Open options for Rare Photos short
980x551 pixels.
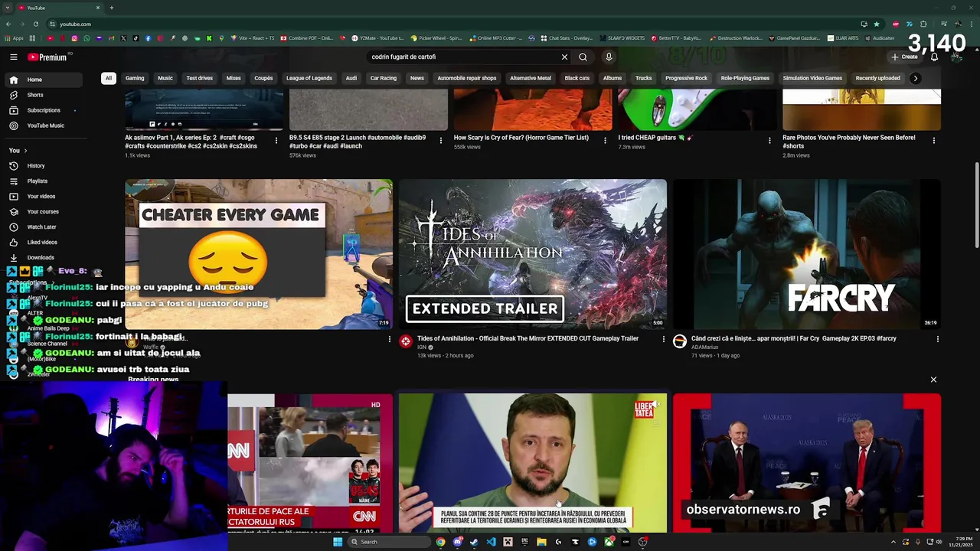point(934,141)
